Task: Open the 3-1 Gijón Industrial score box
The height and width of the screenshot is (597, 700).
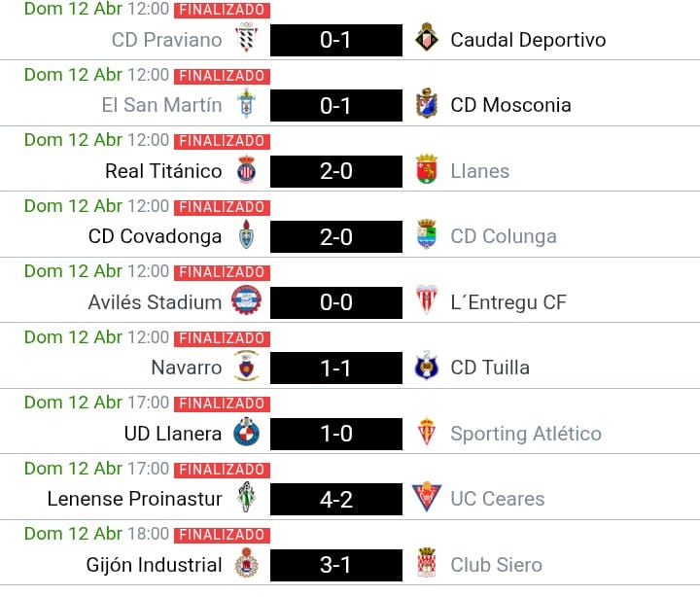Action: click(x=335, y=565)
